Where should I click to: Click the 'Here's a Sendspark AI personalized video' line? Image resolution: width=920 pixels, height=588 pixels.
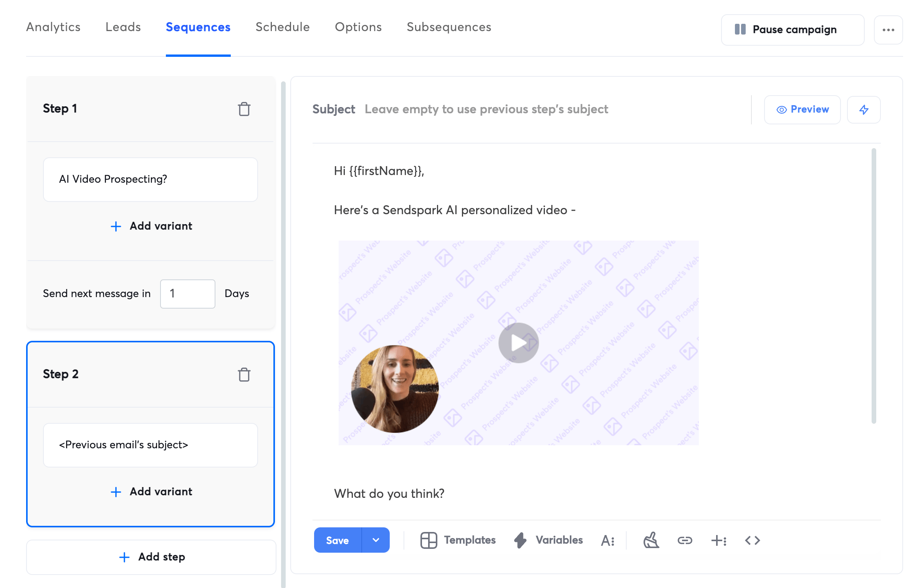[x=455, y=210]
